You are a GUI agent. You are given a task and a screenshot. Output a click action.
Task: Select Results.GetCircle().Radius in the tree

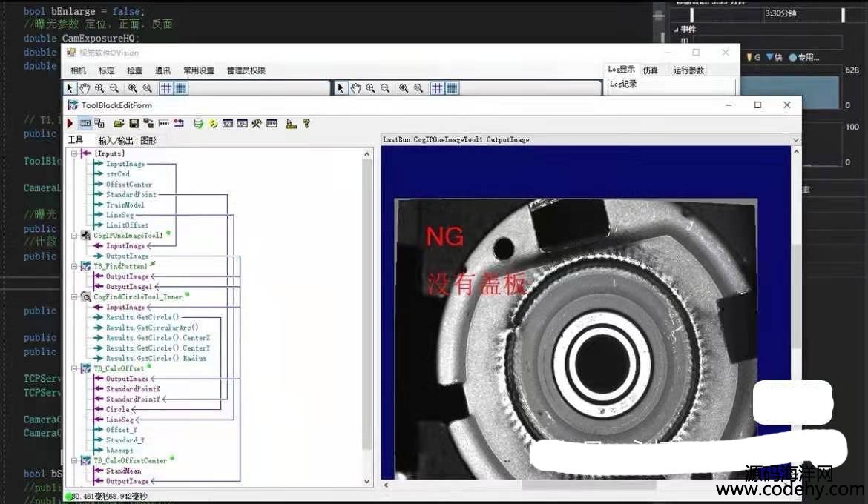(x=156, y=359)
